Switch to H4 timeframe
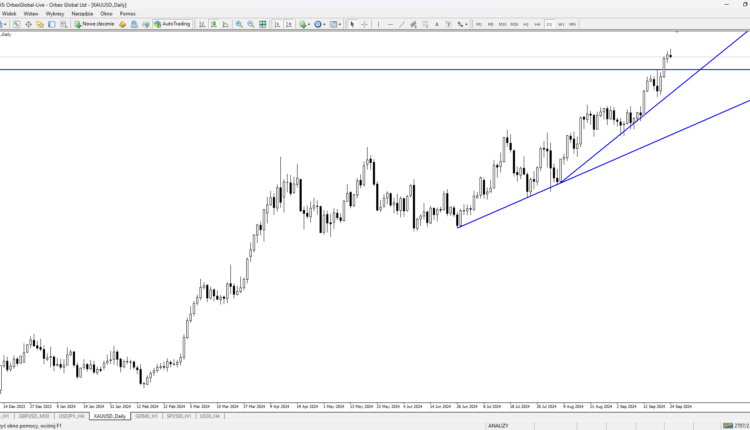The width and height of the screenshot is (750, 430). [x=537, y=24]
